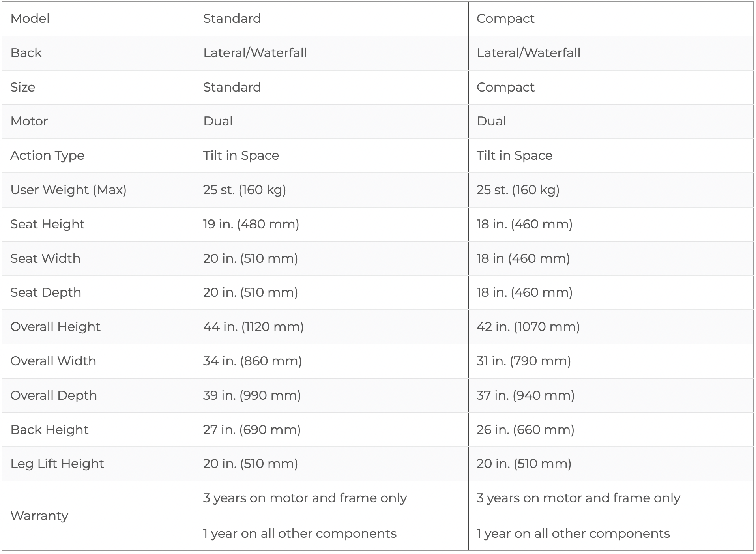Select the 19 in. (480 mm) seat height
The image size is (756, 554).
coord(251,224)
